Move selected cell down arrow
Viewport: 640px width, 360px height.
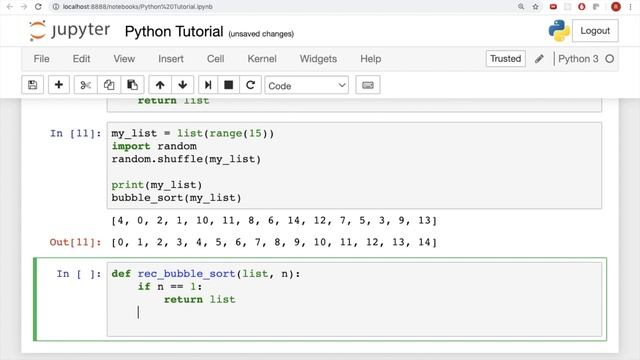[182, 85]
